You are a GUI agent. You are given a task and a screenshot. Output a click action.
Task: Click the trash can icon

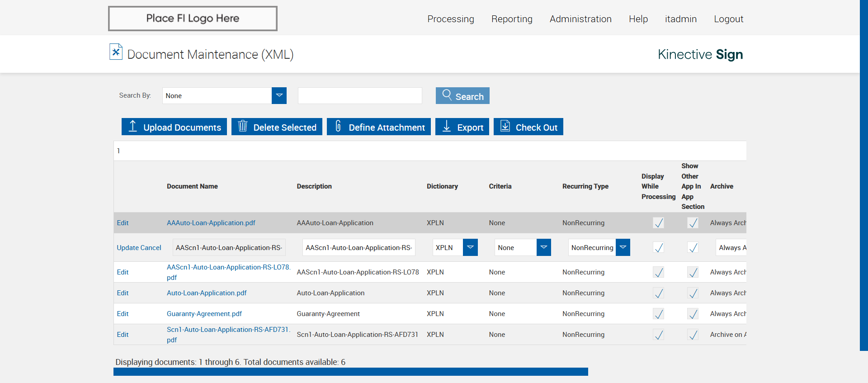[243, 126]
